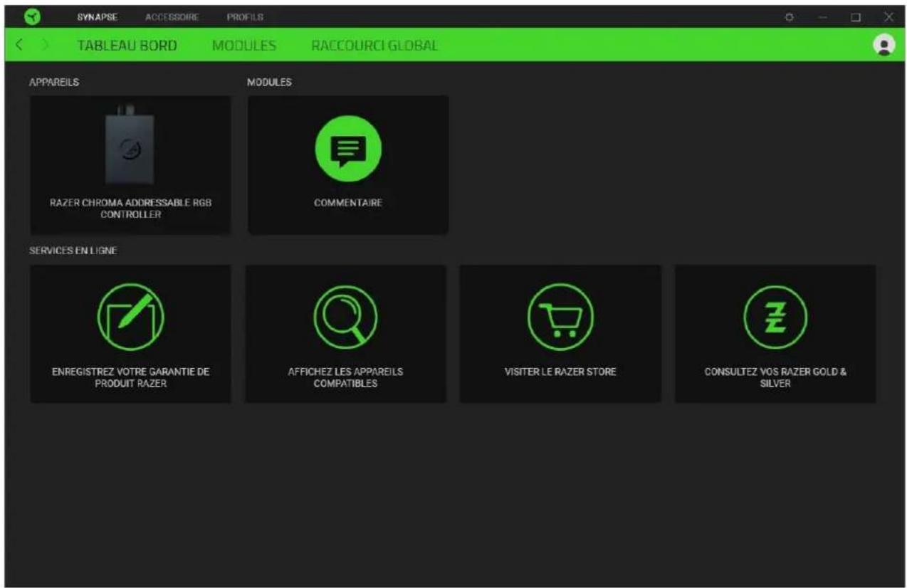Minimize the Synapse window
This screenshot has width=907, height=588.
pos(822,16)
